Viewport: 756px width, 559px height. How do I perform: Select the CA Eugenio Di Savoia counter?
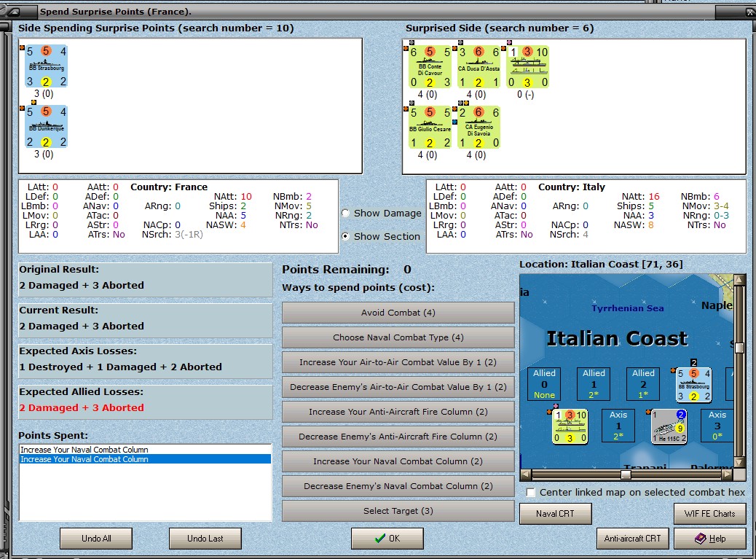[479, 128]
